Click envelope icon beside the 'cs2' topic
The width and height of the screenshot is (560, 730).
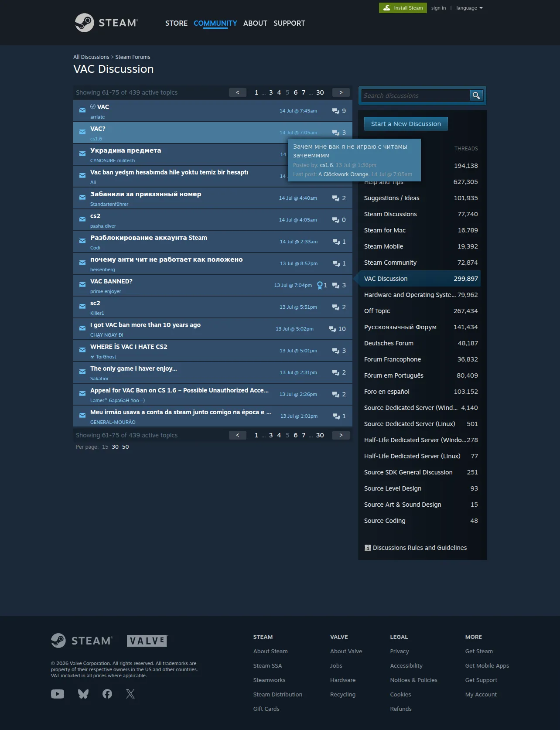coord(82,219)
